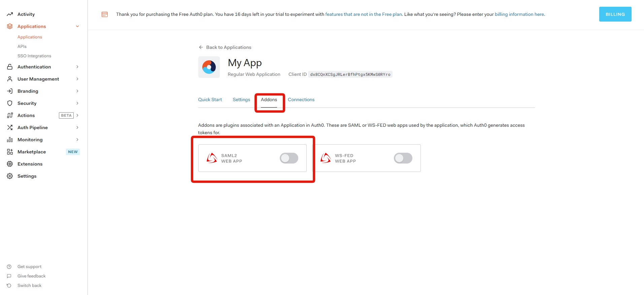
Task: Open the Applications submenu item
Action: click(x=30, y=37)
